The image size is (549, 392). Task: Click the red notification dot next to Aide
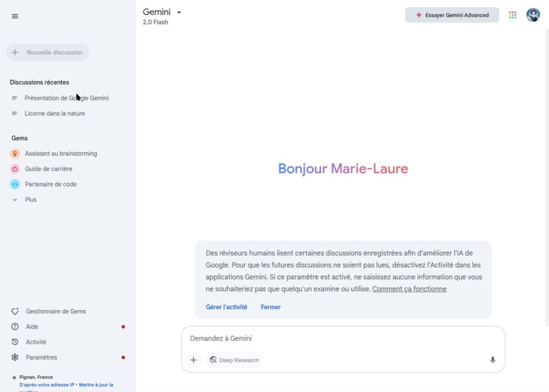click(x=123, y=327)
